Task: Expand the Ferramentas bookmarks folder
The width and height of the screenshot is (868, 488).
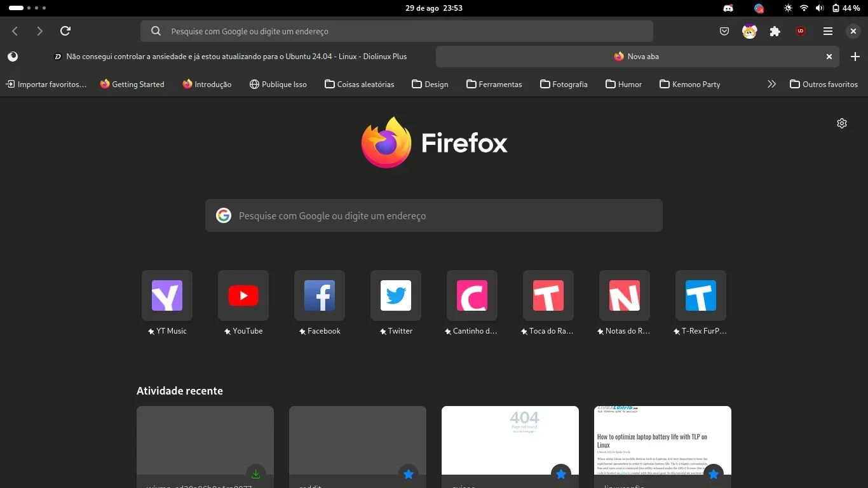Action: [x=494, y=84]
